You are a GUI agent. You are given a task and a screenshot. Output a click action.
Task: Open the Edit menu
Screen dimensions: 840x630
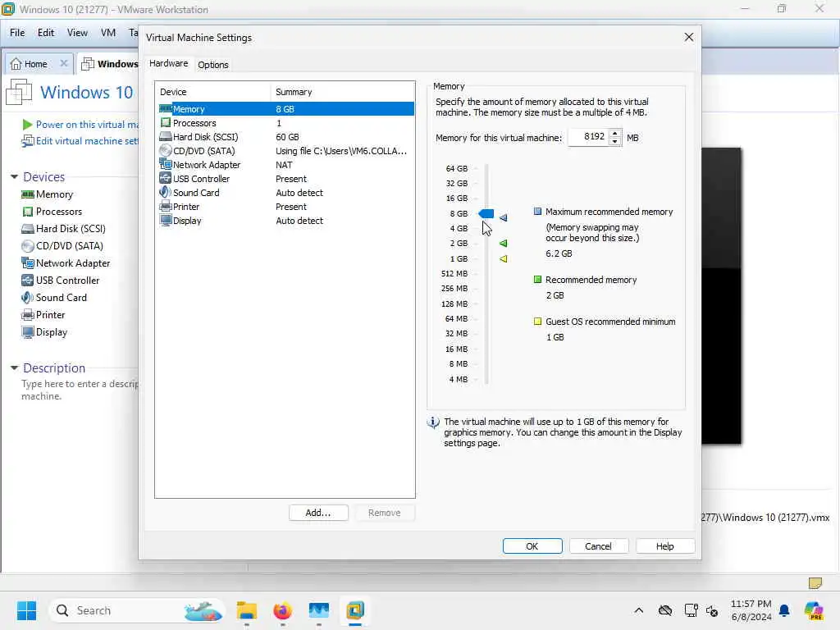[46, 33]
